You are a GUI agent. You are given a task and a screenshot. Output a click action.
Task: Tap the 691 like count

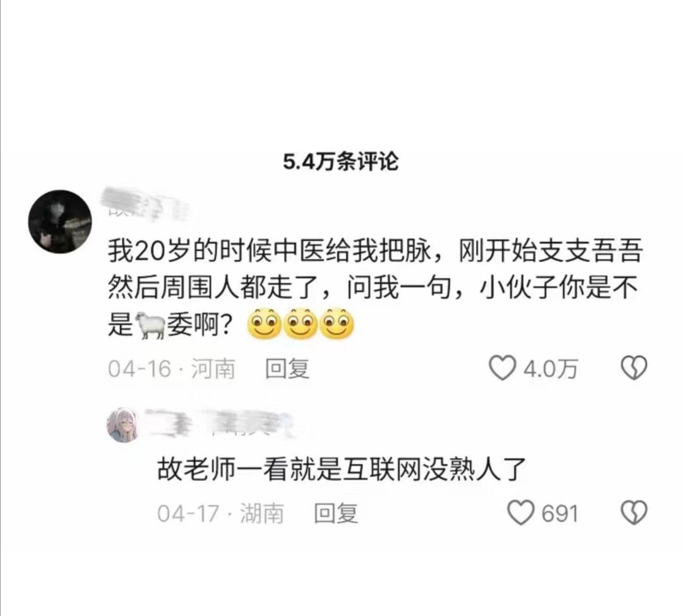[559, 513]
